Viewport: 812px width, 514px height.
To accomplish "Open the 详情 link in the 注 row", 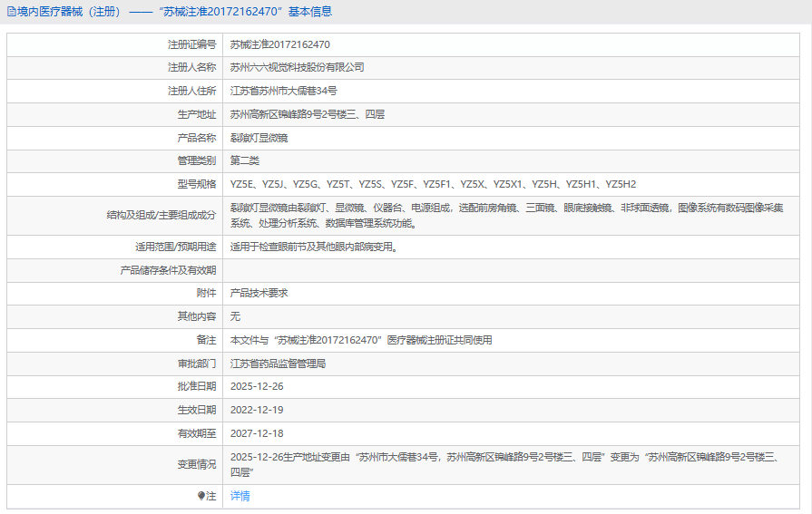I will (240, 496).
